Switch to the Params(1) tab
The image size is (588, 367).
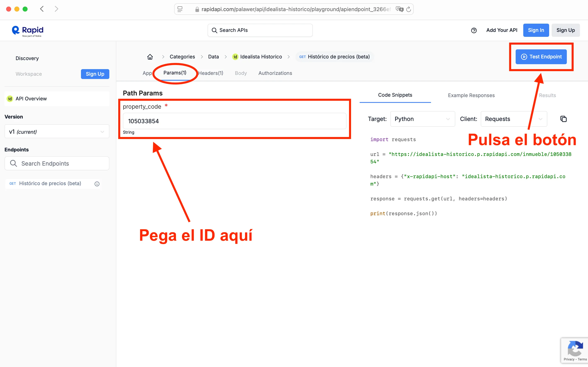click(x=175, y=73)
